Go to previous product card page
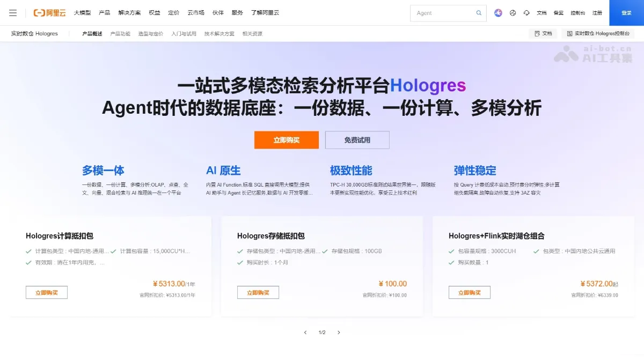 click(305, 333)
